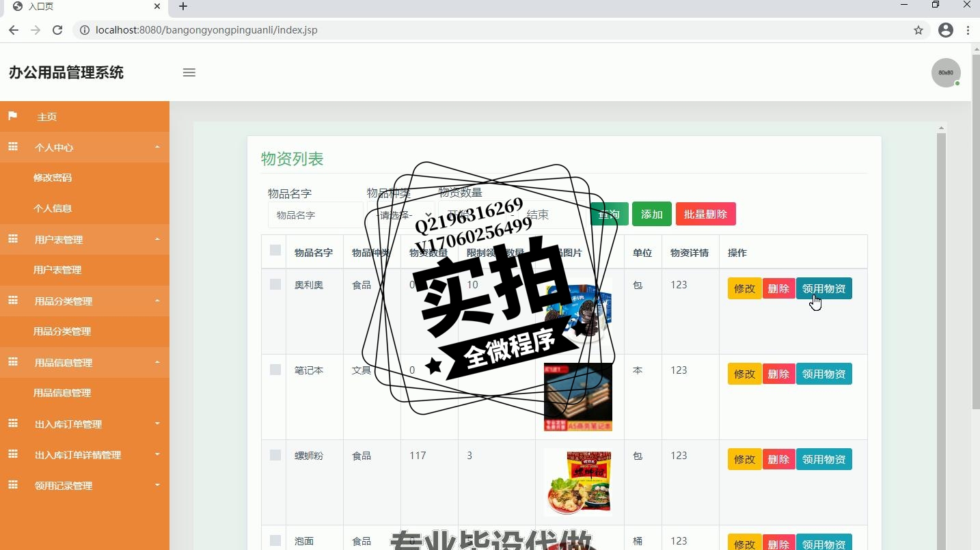The height and width of the screenshot is (550, 980).
Task: Click grid icon beside 用户表管理 header
Action: coord(12,239)
